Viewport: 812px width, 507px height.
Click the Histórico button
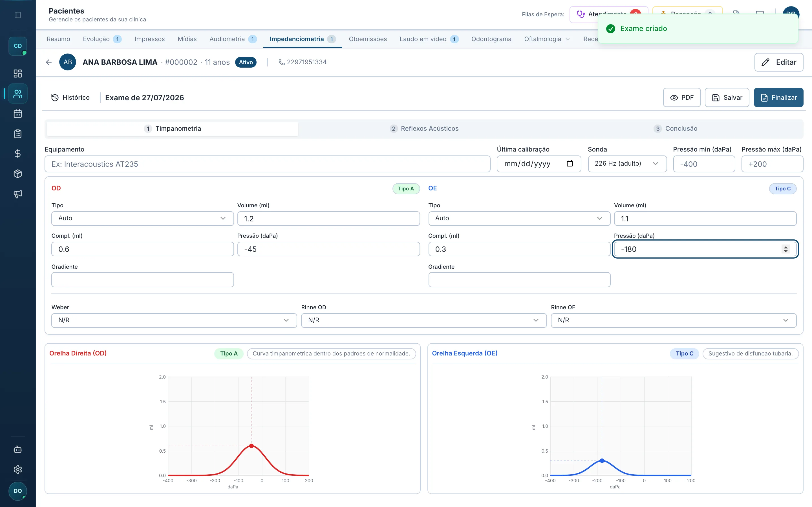coord(70,97)
